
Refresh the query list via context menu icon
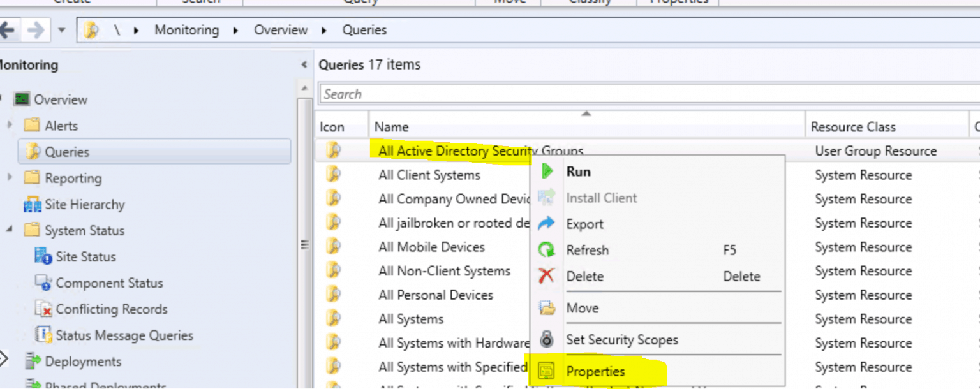coord(547,250)
